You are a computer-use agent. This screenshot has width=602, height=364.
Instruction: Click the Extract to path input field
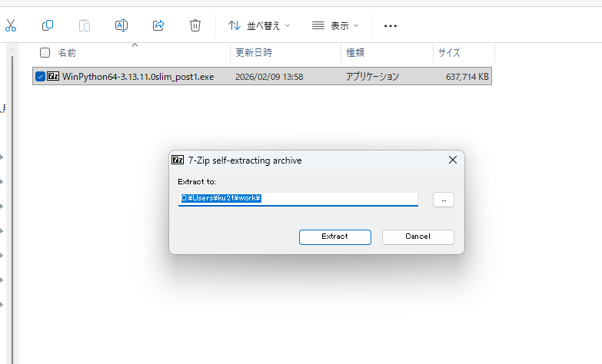298,199
